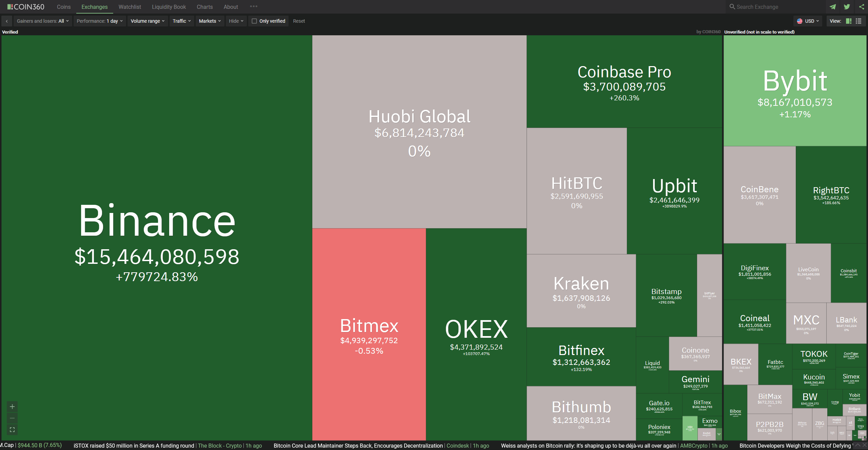Screen dimensions: 868x450
Task: Expand Gainers and losers dropdown
Action: point(43,21)
